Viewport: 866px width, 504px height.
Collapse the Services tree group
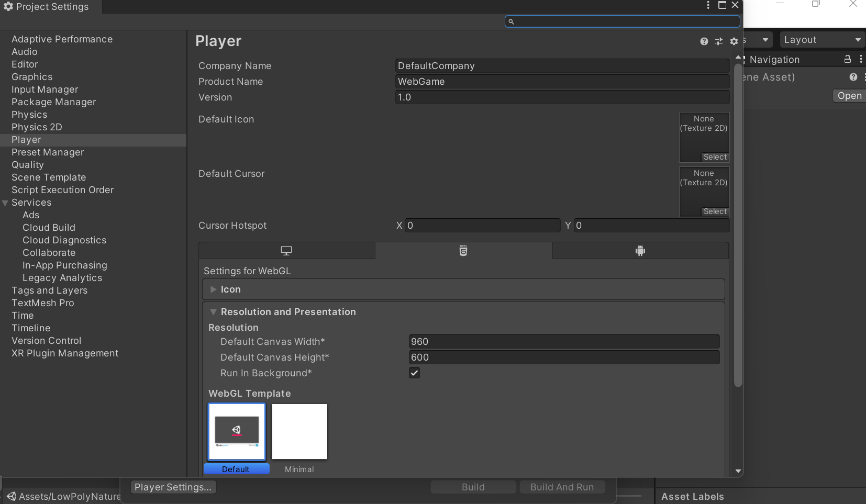pos(5,203)
